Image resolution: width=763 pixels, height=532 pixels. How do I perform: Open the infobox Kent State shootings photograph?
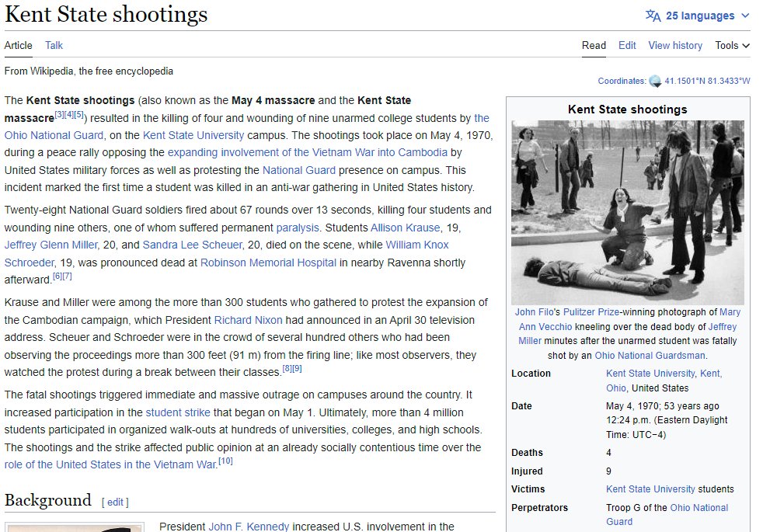628,213
